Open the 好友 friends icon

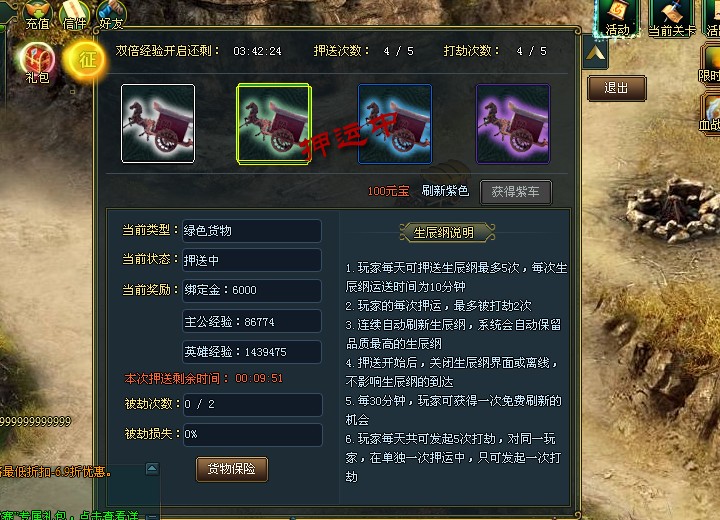[x=111, y=15]
